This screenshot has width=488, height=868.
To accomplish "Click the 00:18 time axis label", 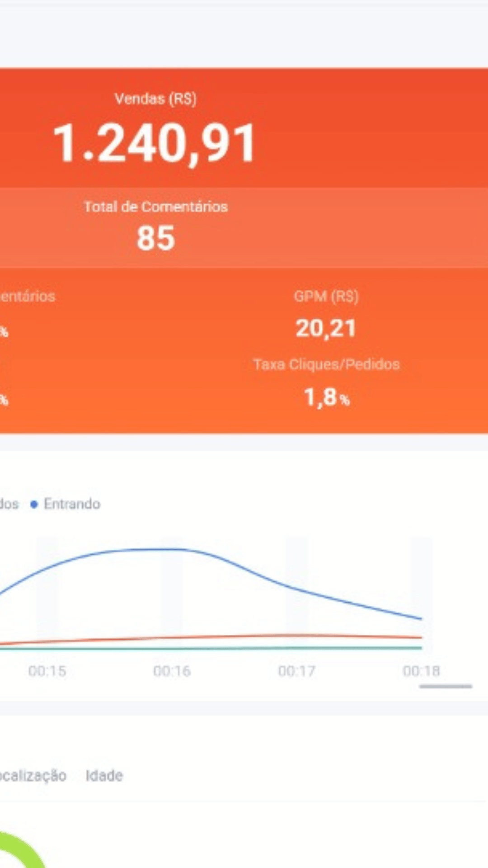I will click(421, 671).
